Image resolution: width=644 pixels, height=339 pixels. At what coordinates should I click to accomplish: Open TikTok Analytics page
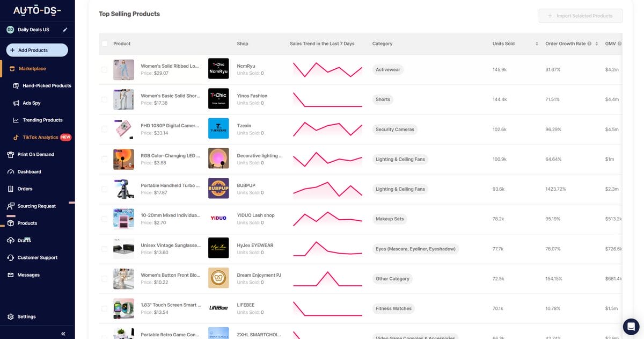(x=40, y=138)
